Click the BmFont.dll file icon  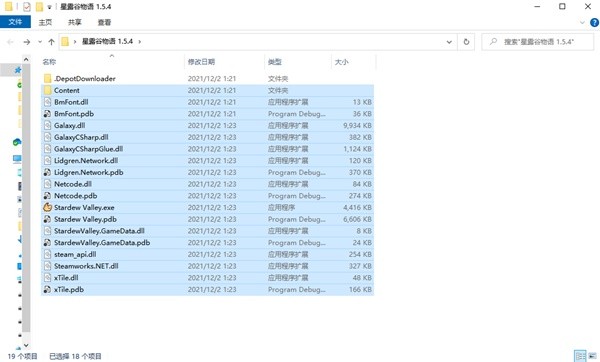pyautogui.click(x=47, y=102)
